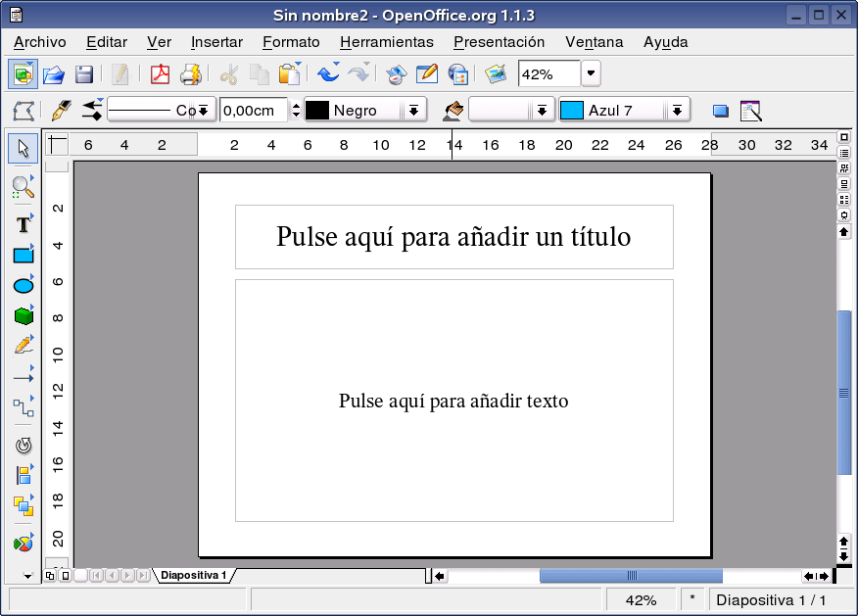Select the Curve drawing tool
Screen dimensions: 858x616
[22, 347]
